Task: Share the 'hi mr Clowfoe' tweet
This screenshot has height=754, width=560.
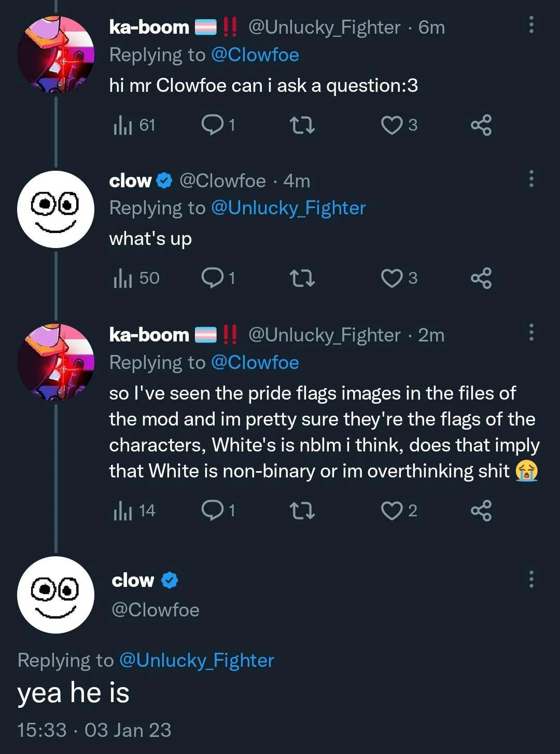Action: tap(481, 126)
